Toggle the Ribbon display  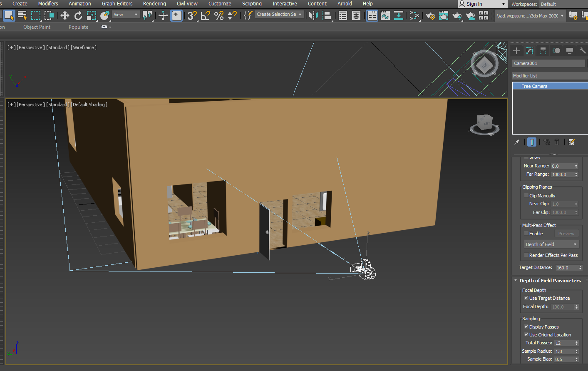pos(372,16)
